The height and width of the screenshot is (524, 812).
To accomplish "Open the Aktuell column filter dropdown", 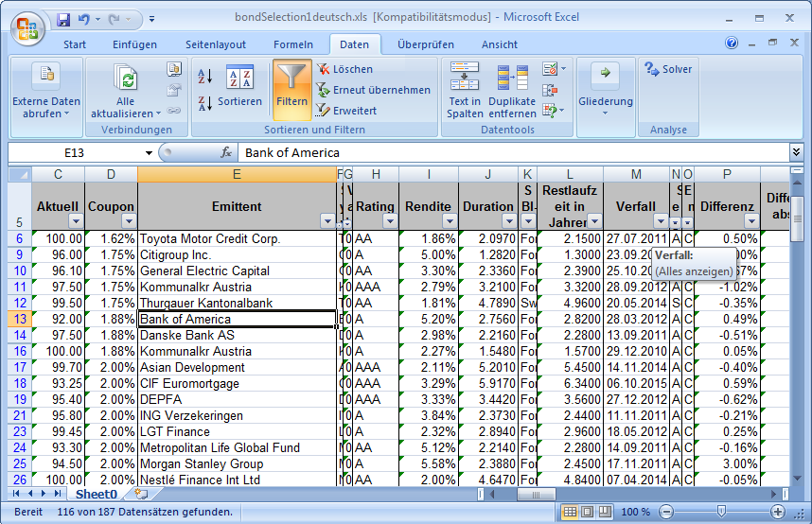I will [76, 221].
